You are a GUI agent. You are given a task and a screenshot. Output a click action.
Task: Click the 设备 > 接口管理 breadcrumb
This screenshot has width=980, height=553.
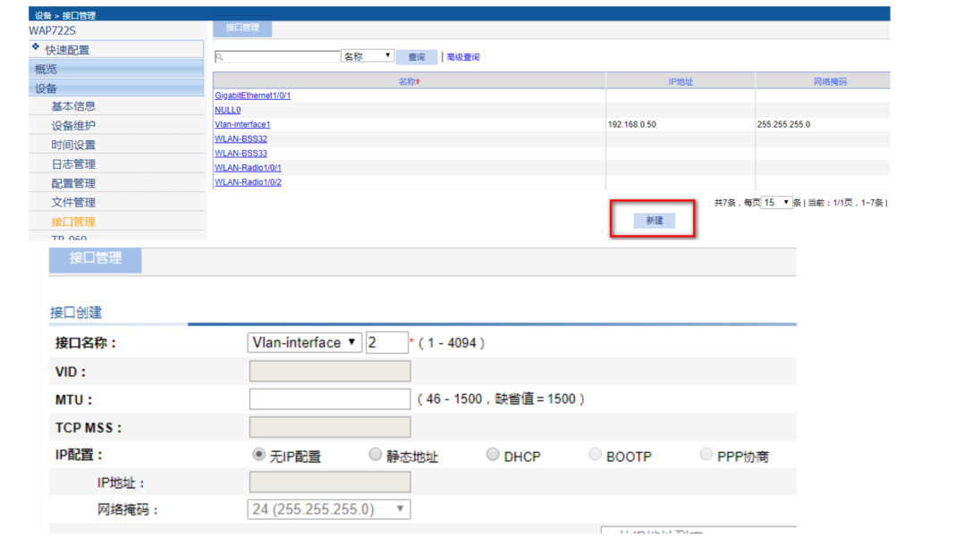[65, 15]
